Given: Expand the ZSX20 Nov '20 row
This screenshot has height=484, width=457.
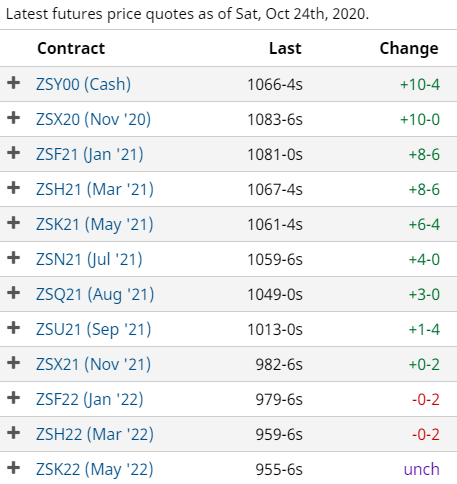Looking at the screenshot, I should (x=13, y=118).
